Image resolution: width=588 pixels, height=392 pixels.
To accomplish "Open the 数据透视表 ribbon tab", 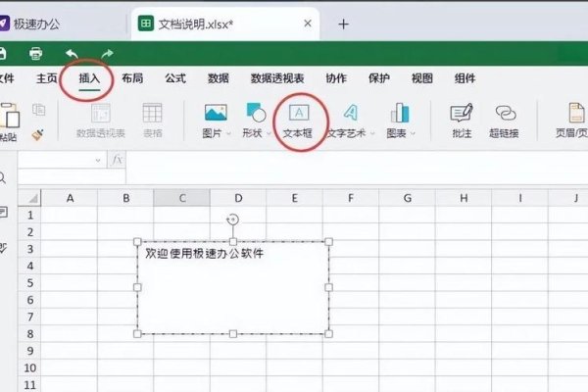I will pos(277,78).
